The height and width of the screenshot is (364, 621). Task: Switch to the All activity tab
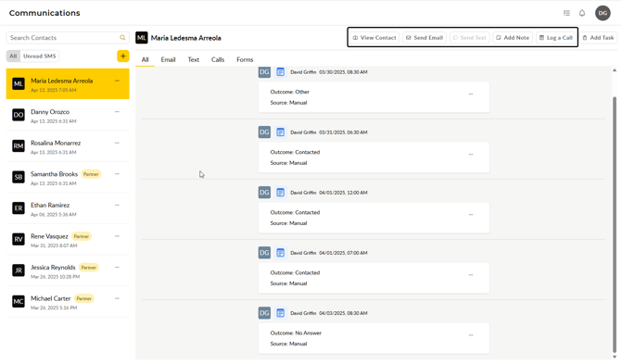coord(145,60)
